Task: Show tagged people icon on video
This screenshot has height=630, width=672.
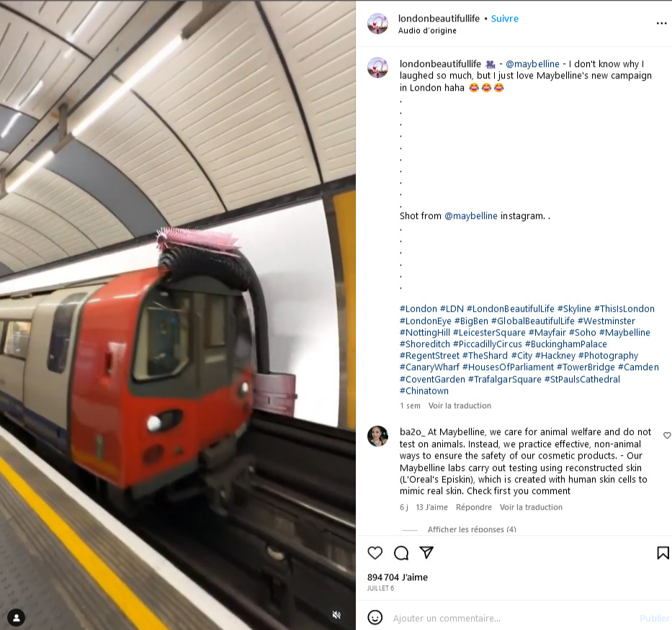Action: [x=17, y=618]
